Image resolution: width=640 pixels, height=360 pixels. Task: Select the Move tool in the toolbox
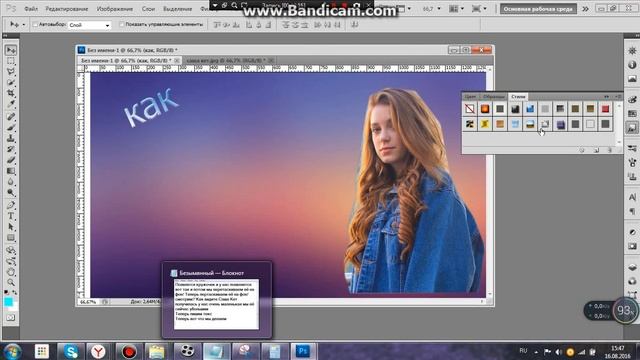11,50
